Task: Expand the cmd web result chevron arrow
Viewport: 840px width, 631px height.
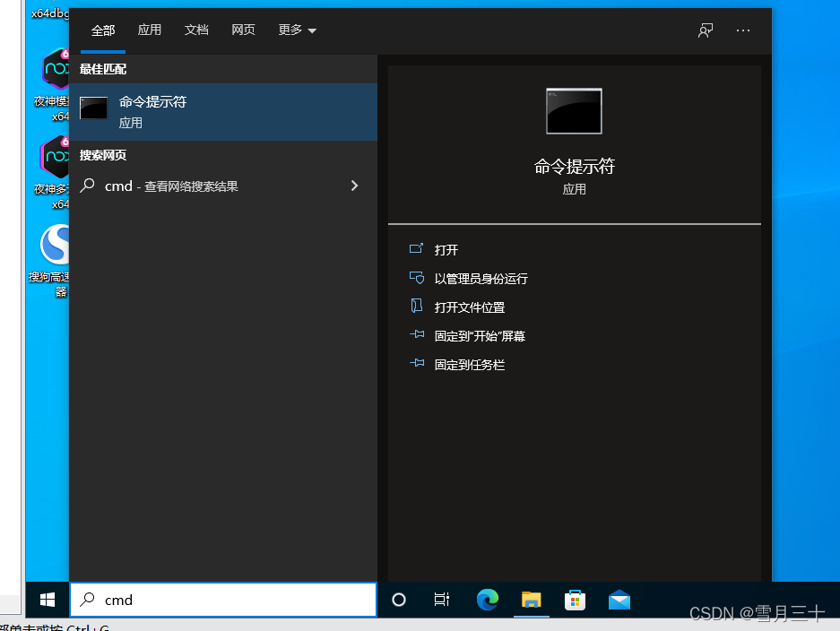Action: pos(354,186)
